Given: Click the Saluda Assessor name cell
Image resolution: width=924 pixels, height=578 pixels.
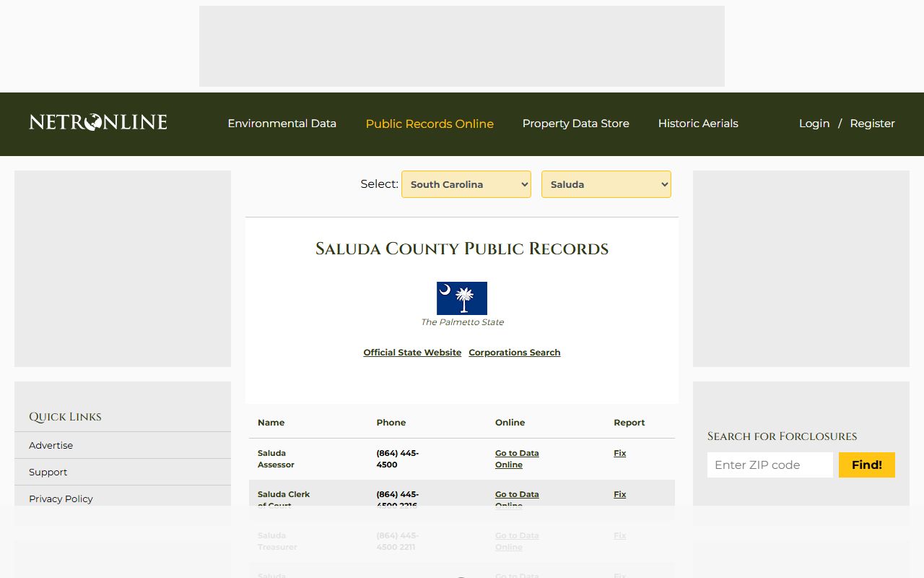Looking at the screenshot, I should 276,459.
